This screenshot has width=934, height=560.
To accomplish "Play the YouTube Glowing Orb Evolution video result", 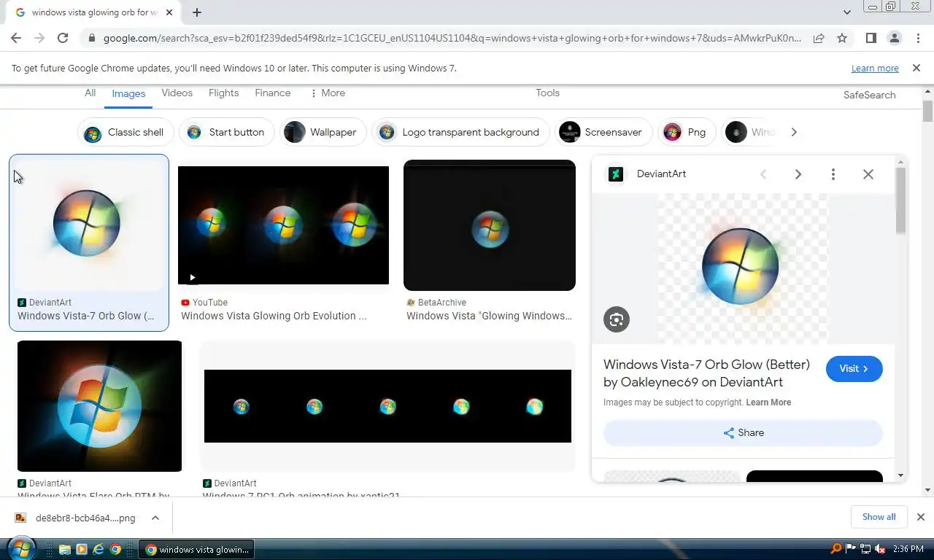I will (x=283, y=225).
